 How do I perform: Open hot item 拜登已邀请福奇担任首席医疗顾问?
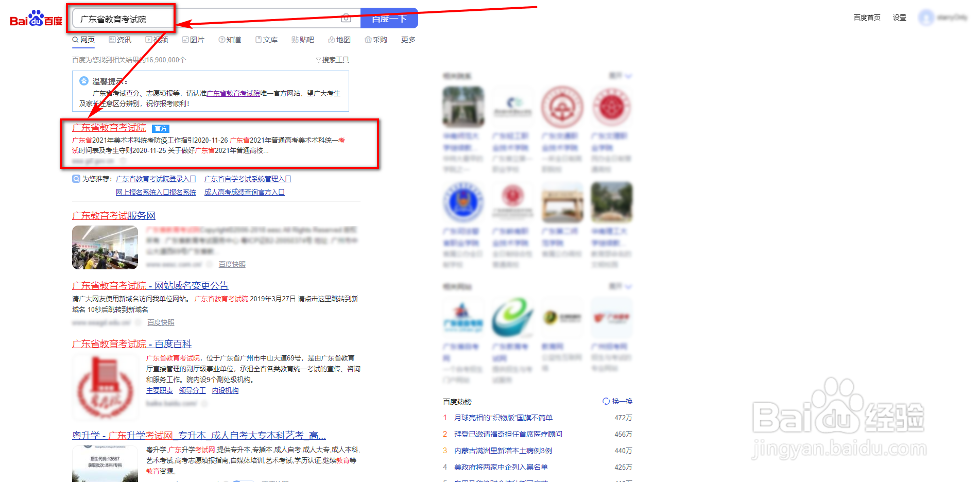coord(508,434)
